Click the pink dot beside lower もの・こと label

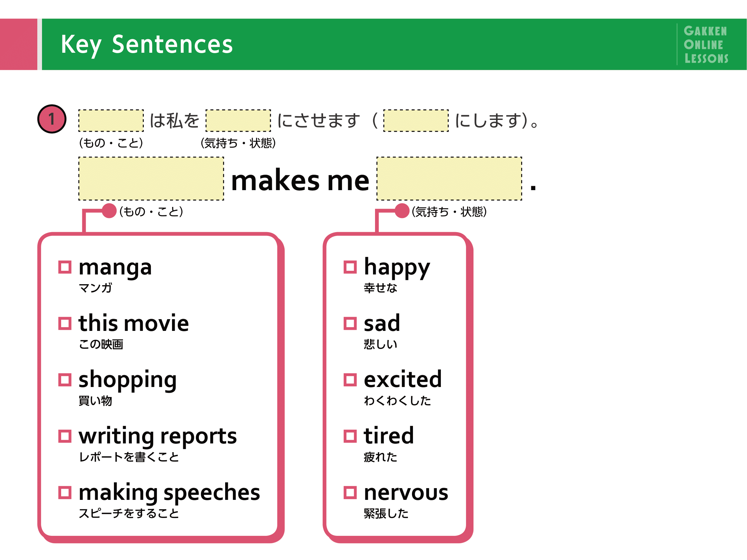tap(109, 211)
